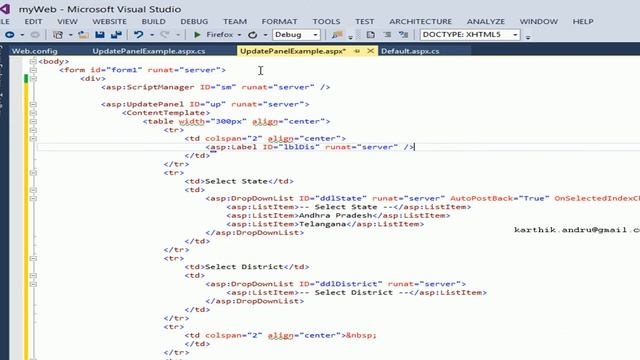
Task: Open the Refresh options dropdown arrow
Action: click(x=265, y=35)
